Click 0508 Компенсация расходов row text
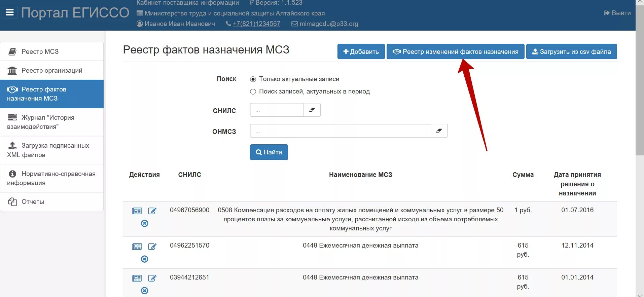 coord(361,219)
